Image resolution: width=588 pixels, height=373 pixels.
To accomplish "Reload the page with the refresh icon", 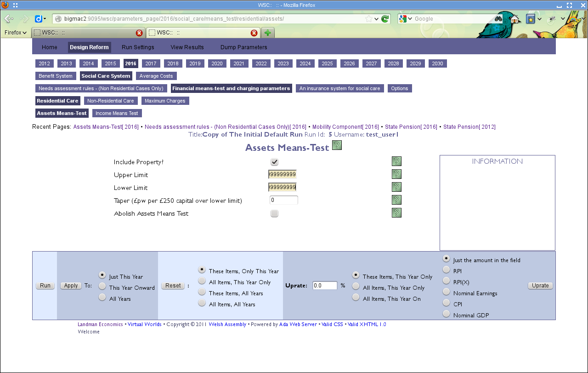I will pos(384,19).
